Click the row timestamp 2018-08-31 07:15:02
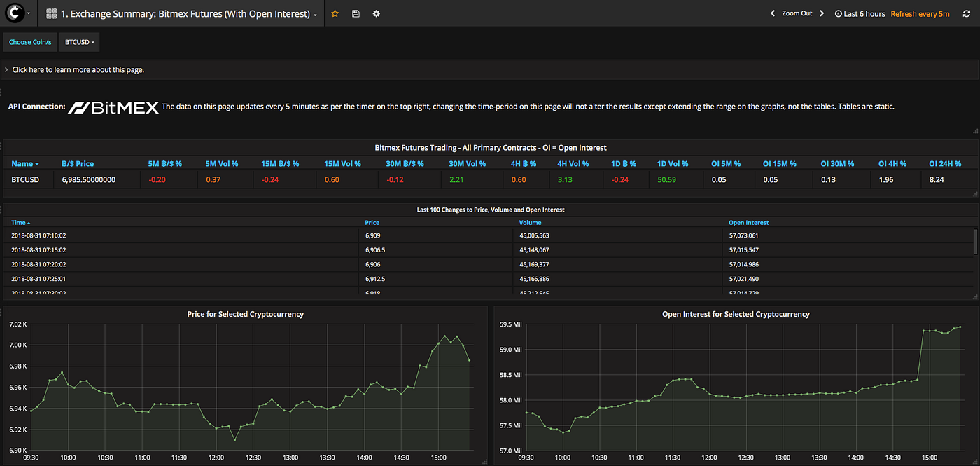 [x=38, y=249]
